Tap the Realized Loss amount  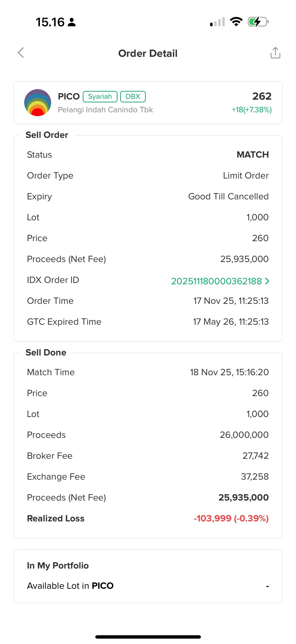click(231, 518)
